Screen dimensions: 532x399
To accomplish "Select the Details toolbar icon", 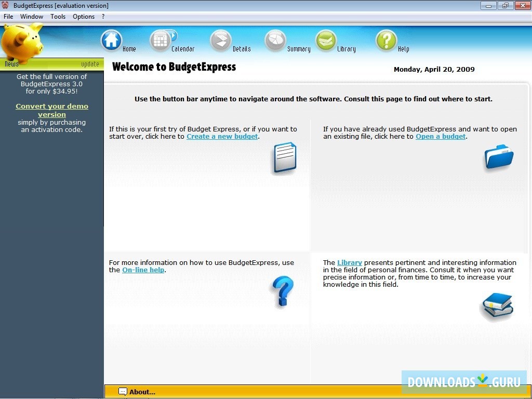I will click(x=221, y=40).
